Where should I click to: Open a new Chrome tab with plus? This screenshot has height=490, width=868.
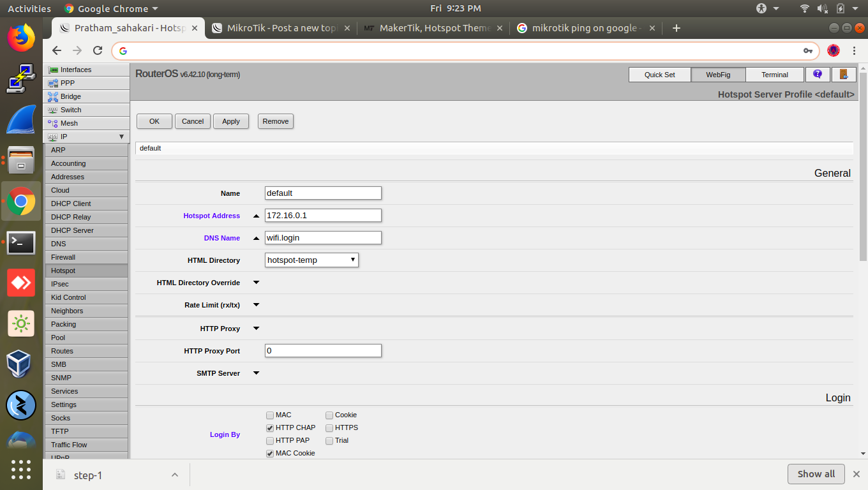677,28
